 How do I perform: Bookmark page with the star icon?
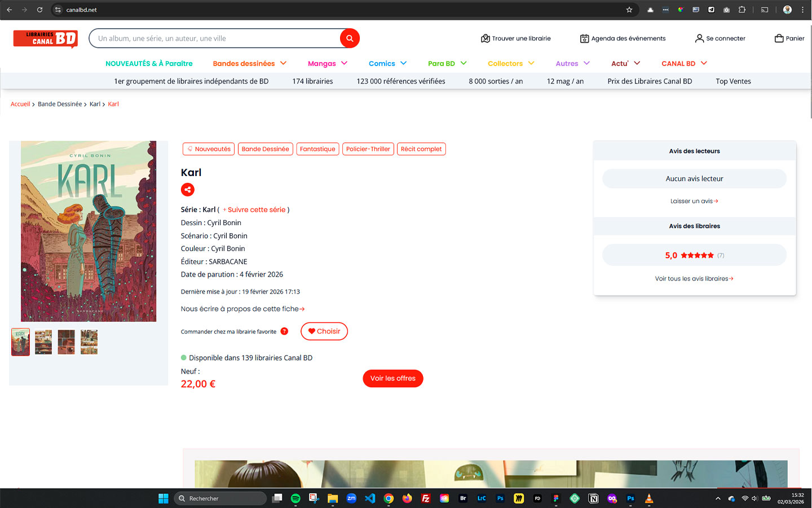click(629, 10)
